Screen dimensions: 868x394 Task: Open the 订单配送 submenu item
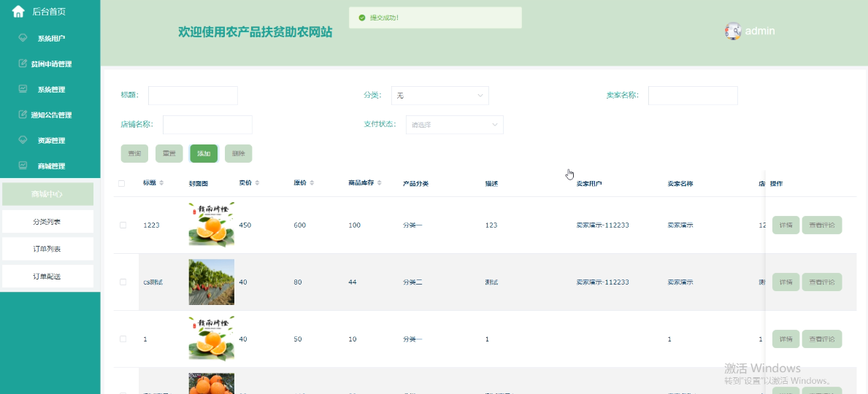coord(47,276)
